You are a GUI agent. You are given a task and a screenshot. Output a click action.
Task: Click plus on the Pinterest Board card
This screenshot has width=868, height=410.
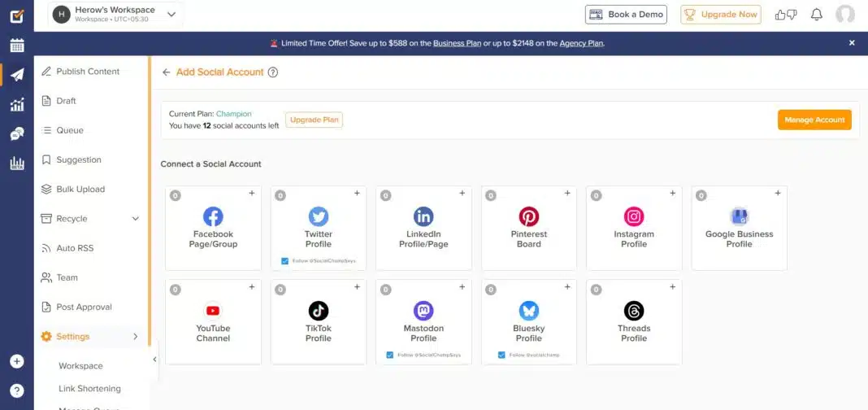click(567, 194)
